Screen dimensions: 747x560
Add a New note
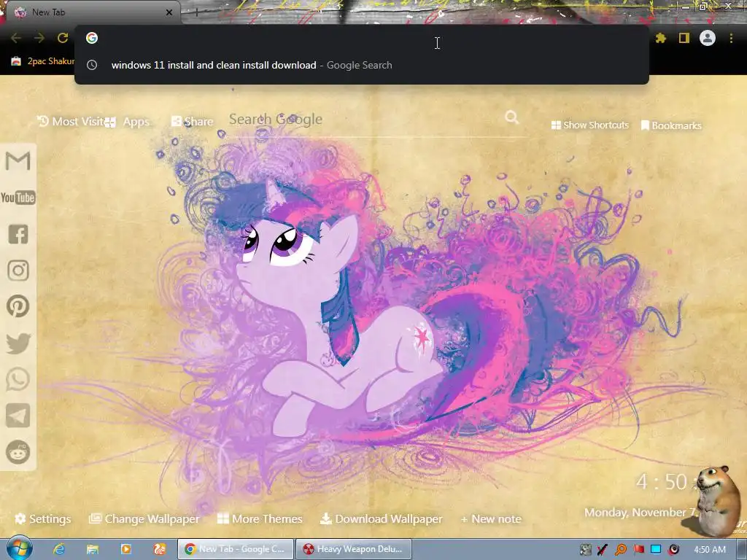click(491, 518)
